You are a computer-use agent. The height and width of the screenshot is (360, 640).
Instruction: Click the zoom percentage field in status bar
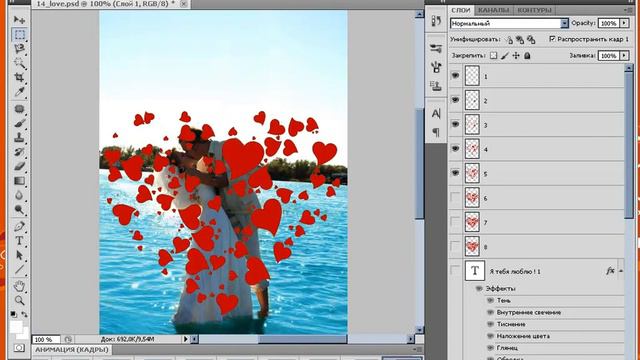pyautogui.click(x=46, y=339)
